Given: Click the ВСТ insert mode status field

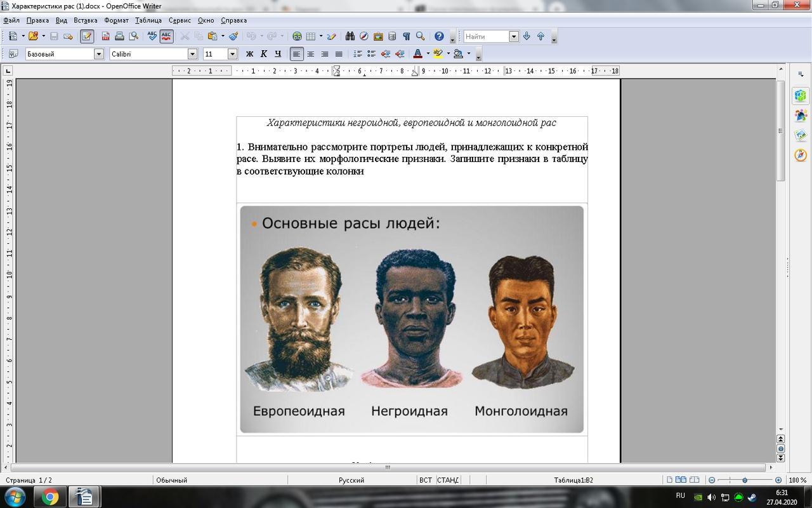Looking at the screenshot, I should [x=425, y=480].
